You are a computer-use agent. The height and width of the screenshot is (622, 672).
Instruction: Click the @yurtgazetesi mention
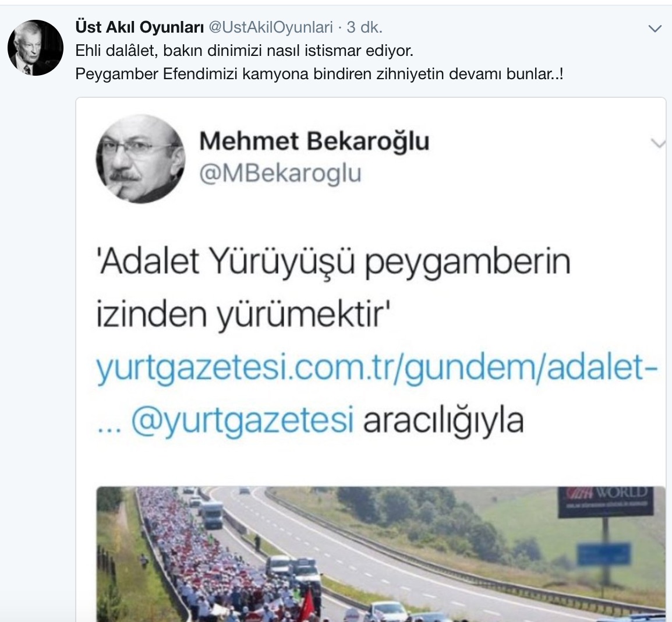click(x=243, y=421)
